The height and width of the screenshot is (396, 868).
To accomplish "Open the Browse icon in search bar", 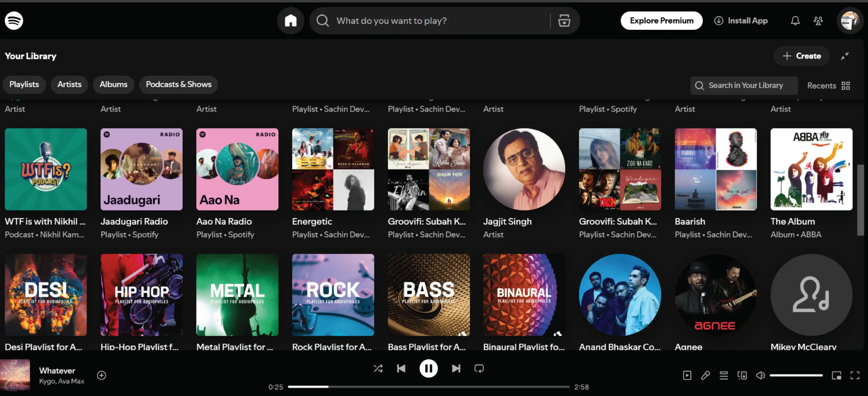I will [564, 21].
